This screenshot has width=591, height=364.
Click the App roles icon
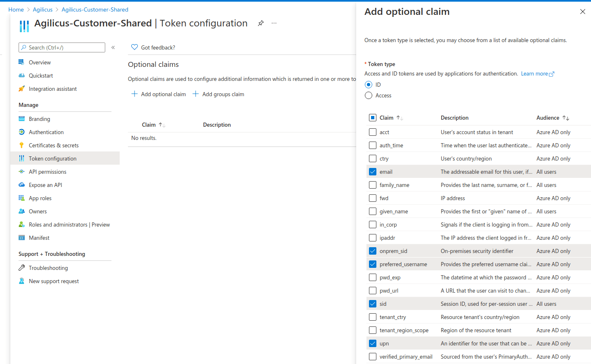[x=21, y=198]
